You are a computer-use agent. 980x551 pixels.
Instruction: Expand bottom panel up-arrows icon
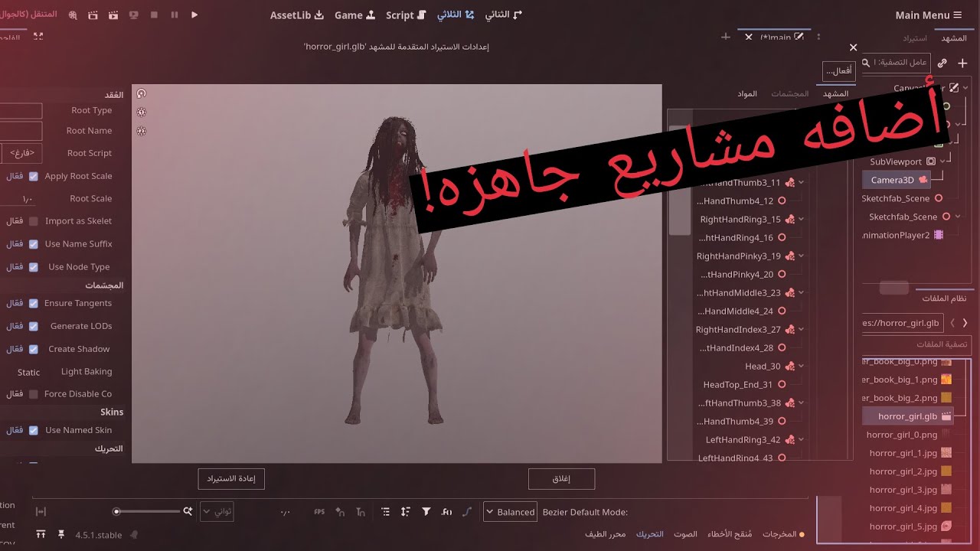pos(41,534)
